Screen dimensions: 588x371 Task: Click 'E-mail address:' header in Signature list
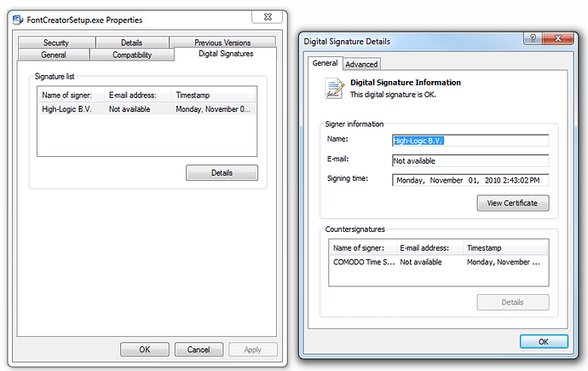pyautogui.click(x=138, y=95)
